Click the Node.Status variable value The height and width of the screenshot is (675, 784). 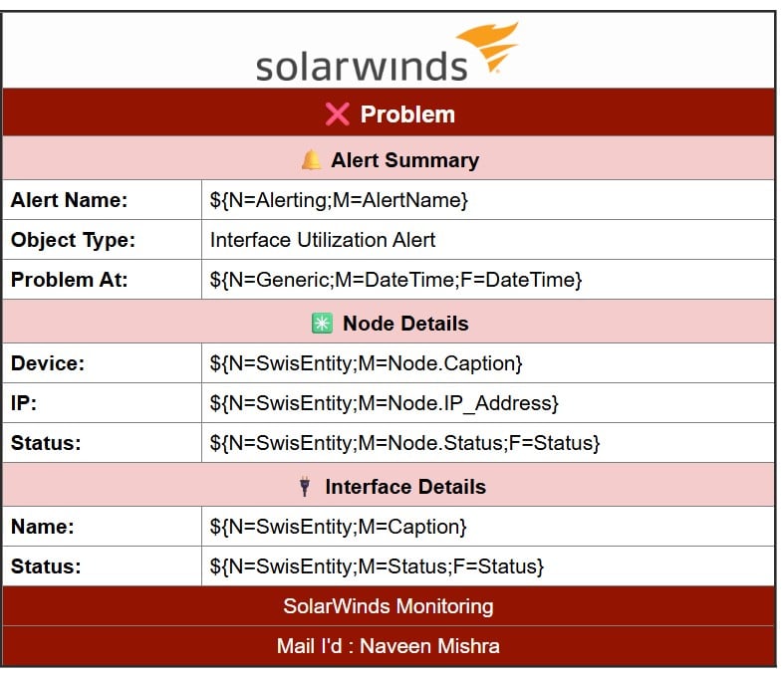coord(405,443)
